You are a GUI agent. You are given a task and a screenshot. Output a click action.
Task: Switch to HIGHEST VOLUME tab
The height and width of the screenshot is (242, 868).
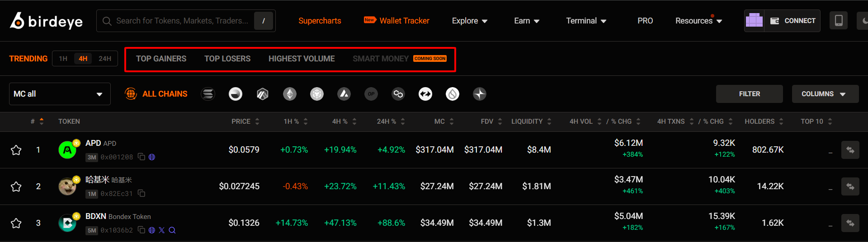click(x=302, y=59)
